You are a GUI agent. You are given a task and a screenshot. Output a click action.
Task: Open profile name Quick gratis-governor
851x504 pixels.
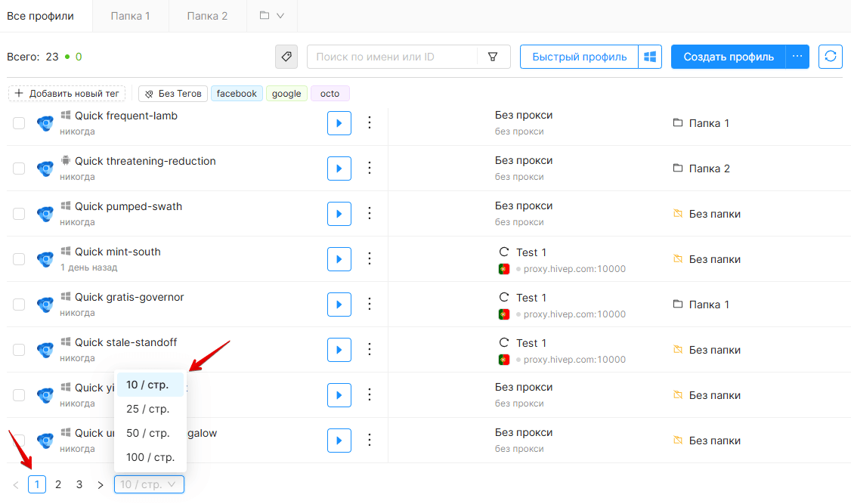point(129,297)
